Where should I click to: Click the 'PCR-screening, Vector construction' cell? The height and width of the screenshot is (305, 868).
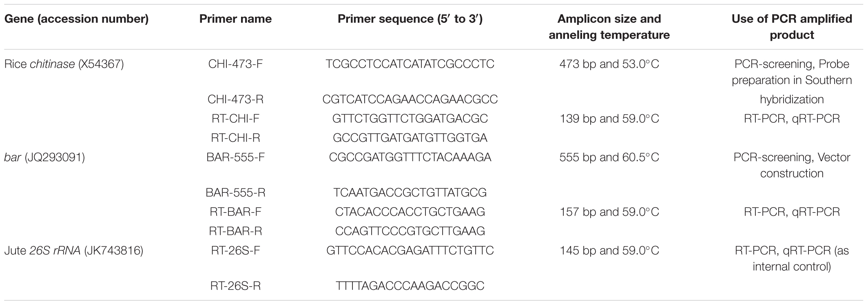pyautogui.click(x=792, y=165)
